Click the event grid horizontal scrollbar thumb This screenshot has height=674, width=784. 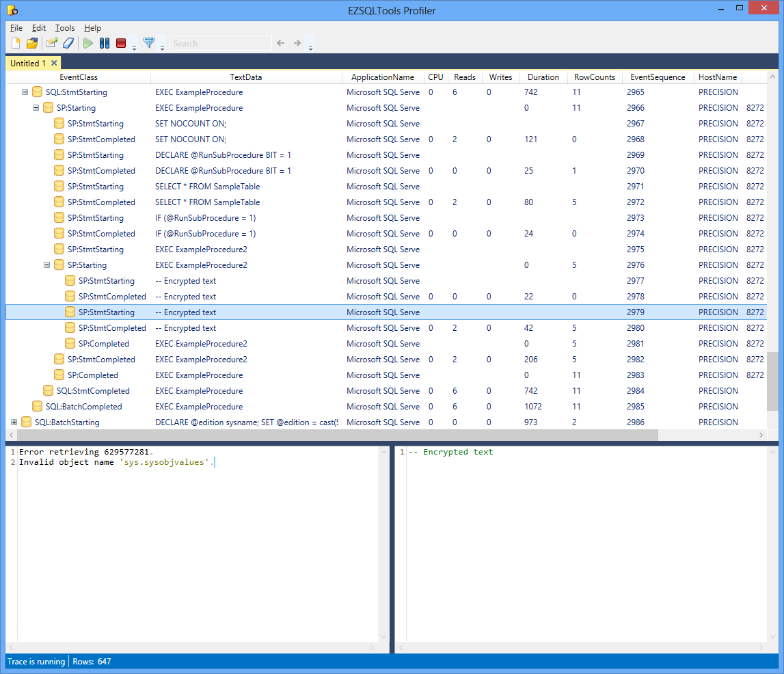point(337,435)
